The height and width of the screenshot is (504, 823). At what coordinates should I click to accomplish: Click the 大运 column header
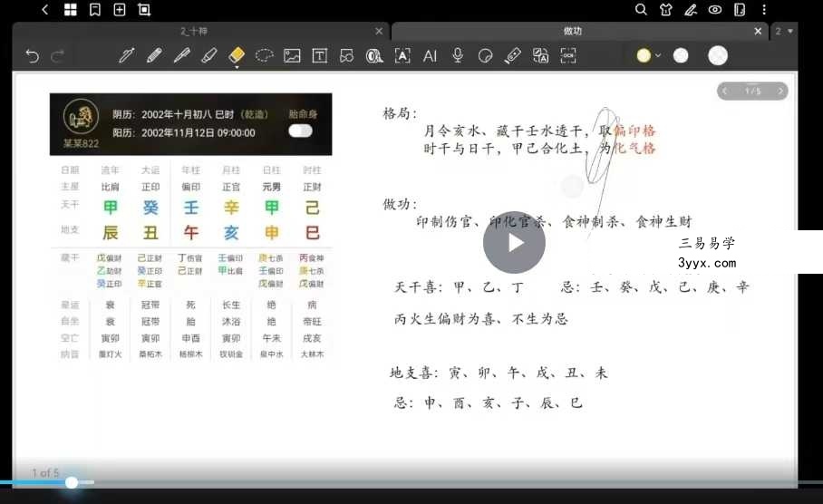tap(150, 170)
